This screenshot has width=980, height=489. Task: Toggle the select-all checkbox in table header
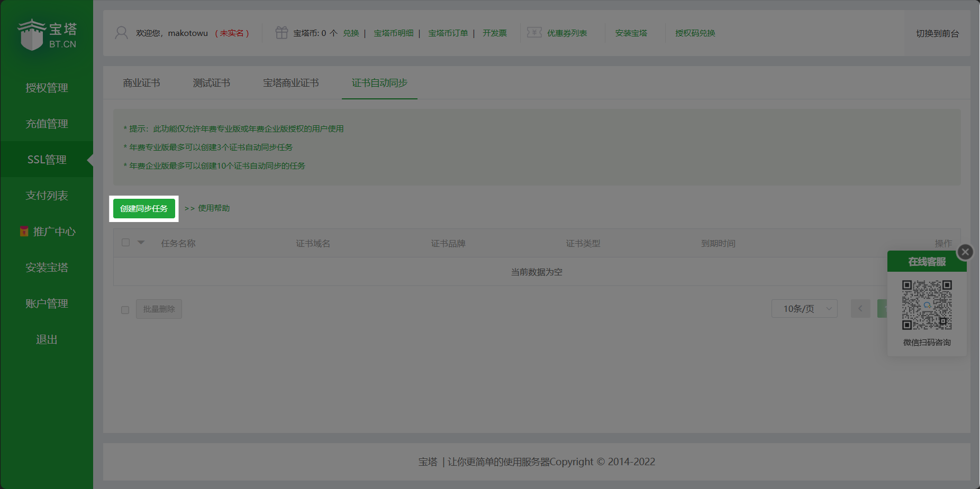click(125, 243)
